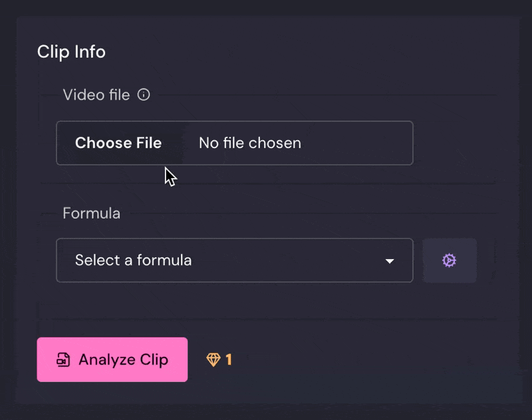The width and height of the screenshot is (532, 420).
Task: Click the Formula section label
Action: [92, 213]
